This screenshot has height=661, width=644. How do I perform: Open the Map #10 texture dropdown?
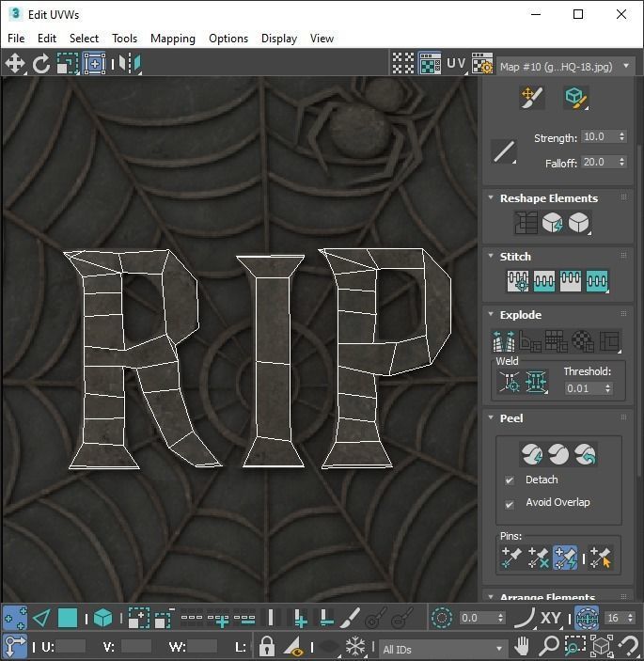(x=566, y=67)
